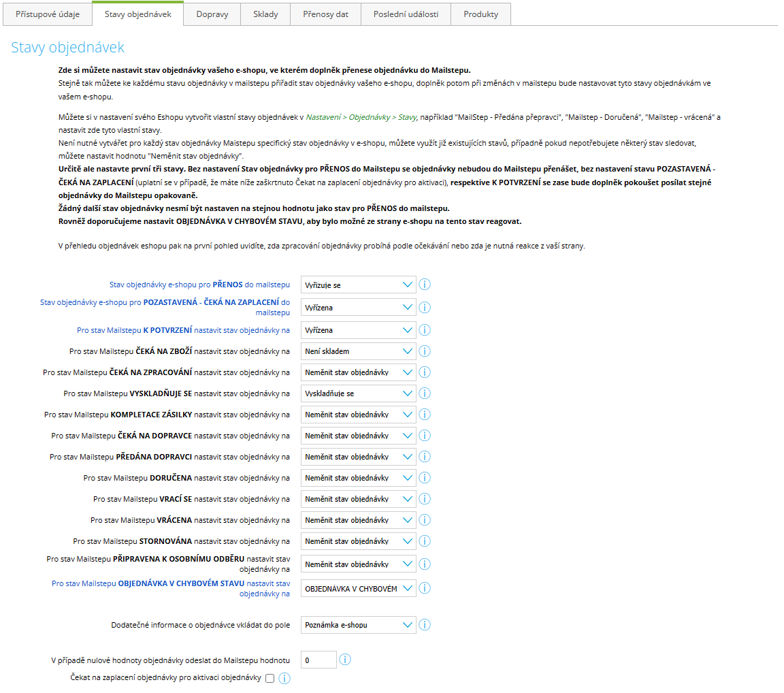Open Dodatečné informace field dropdown
This screenshot has width=784, height=693.
358,625
